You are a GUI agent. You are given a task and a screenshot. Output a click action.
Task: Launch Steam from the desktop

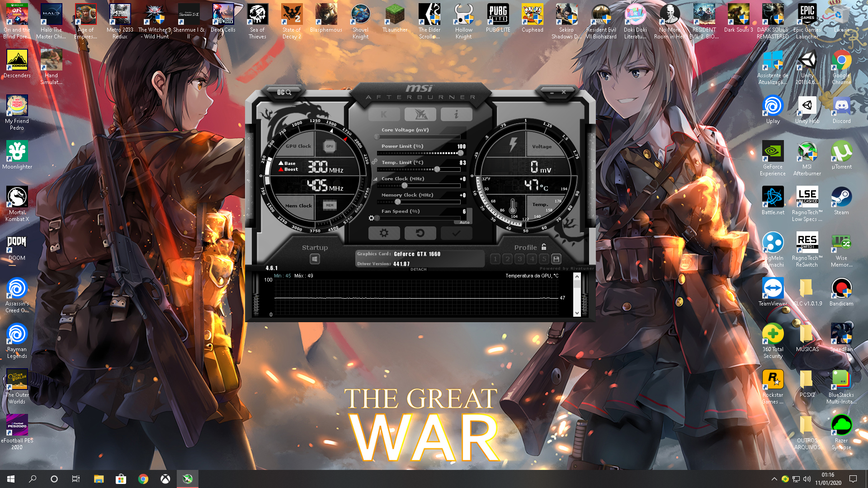pyautogui.click(x=842, y=201)
